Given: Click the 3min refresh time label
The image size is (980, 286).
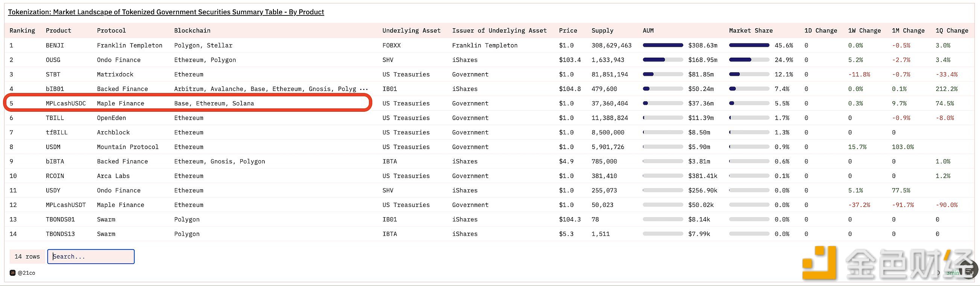Looking at the screenshot, I should click(x=953, y=273).
